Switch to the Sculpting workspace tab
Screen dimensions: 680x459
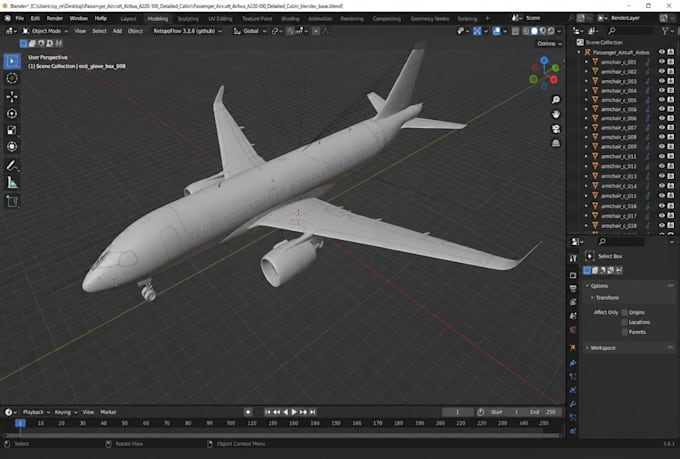[x=188, y=19]
